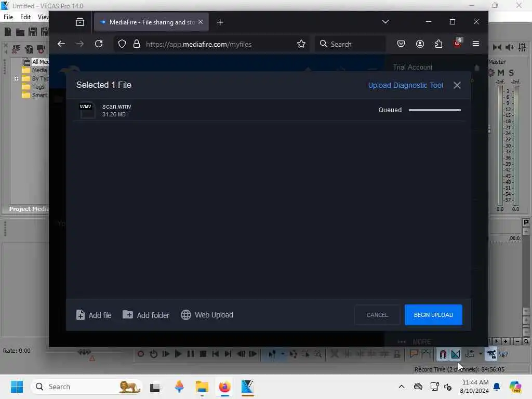Image resolution: width=532 pixels, height=399 pixels.
Task: Click VEGAS Open project folder icon
Action: tap(20, 32)
